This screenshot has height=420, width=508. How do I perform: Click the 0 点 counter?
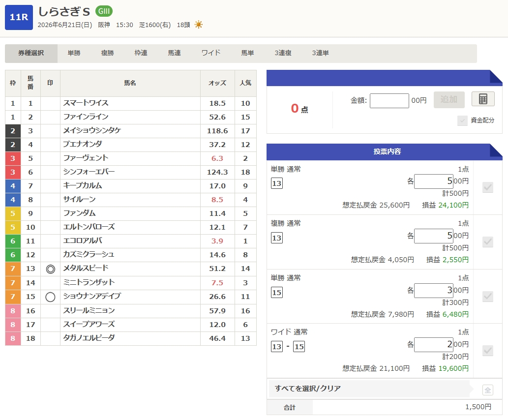pyautogui.click(x=299, y=109)
